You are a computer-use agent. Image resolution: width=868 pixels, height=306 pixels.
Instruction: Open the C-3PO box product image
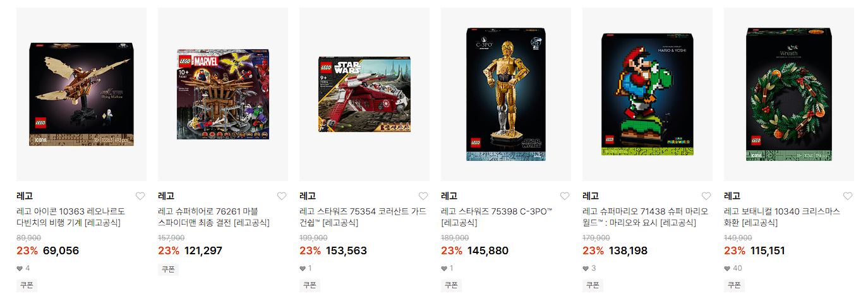tap(506, 95)
